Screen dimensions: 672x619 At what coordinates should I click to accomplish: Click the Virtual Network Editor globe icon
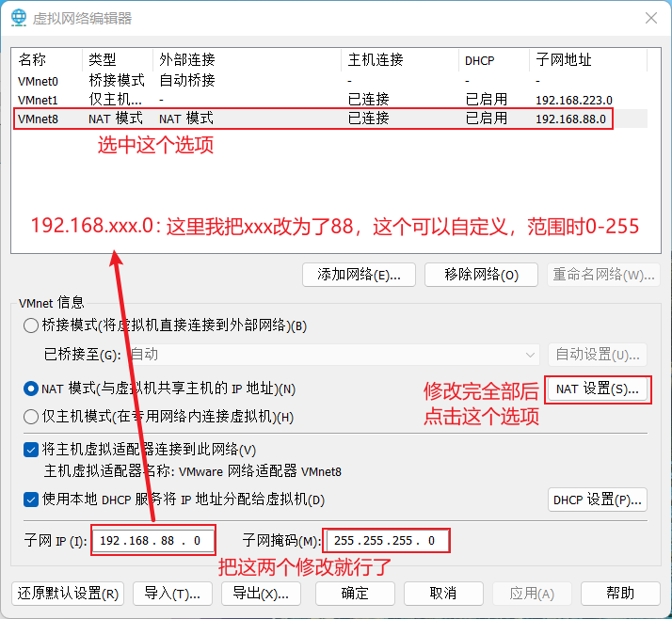19,18
